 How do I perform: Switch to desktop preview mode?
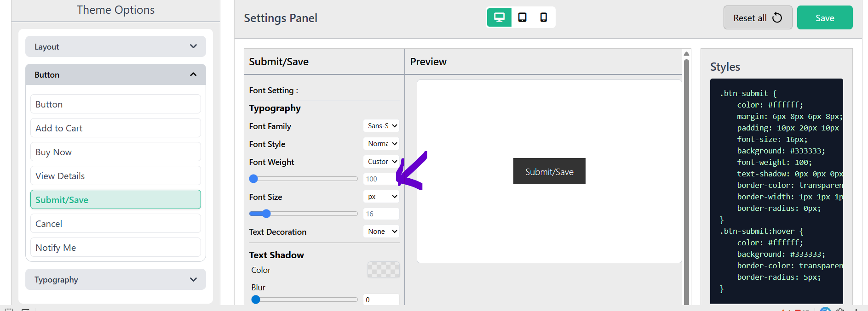[x=499, y=17]
